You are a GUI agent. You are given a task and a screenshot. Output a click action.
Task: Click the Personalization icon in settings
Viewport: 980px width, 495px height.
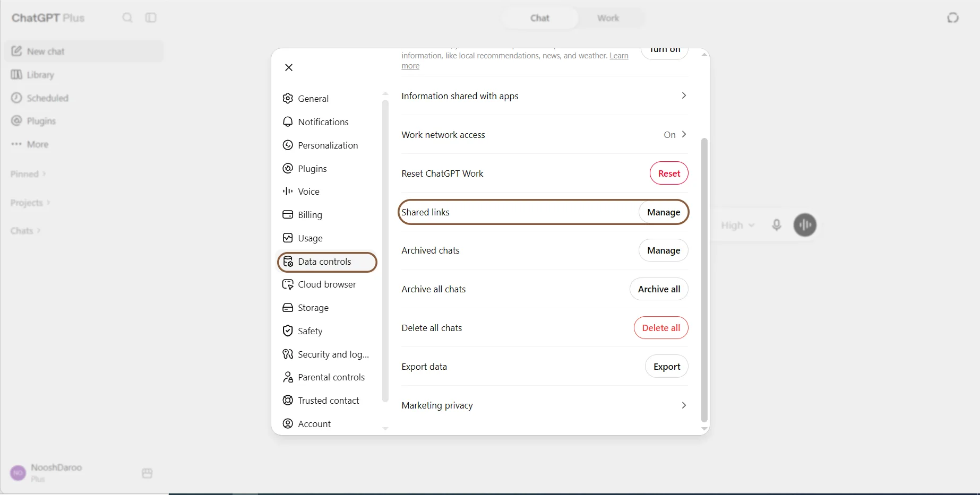(x=288, y=145)
